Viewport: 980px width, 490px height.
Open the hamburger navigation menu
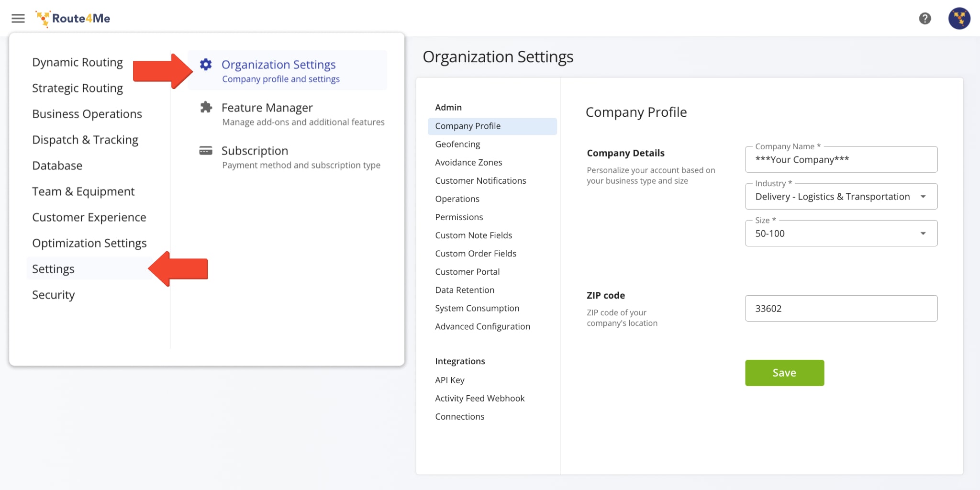(x=18, y=18)
